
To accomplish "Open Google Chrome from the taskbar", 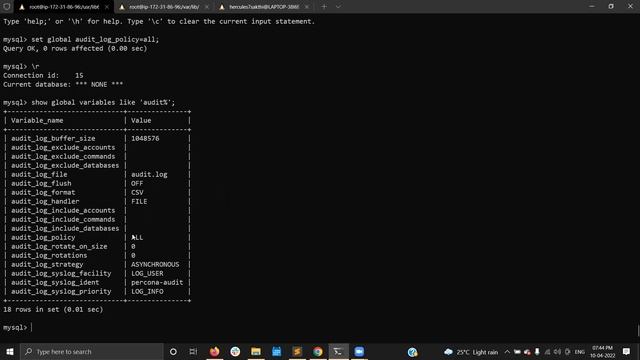I will click(x=318, y=351).
